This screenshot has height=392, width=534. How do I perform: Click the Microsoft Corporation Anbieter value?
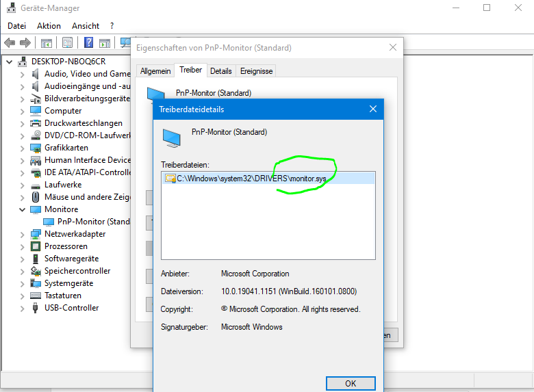point(255,274)
